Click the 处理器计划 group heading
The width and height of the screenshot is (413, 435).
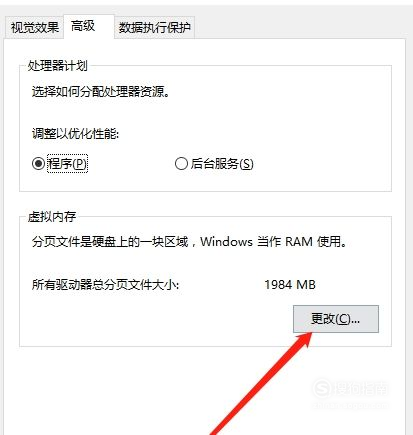[57, 66]
